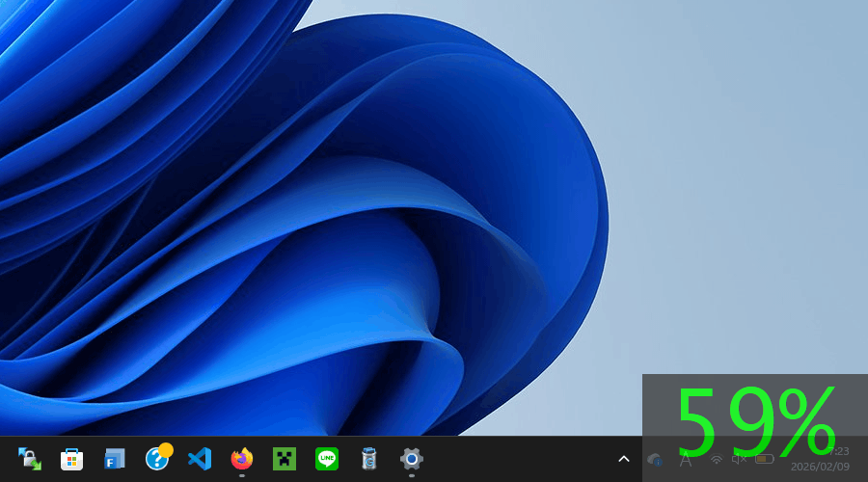The image size is (868, 482).
Task: Switch to the Settings gear app
Action: (412, 459)
